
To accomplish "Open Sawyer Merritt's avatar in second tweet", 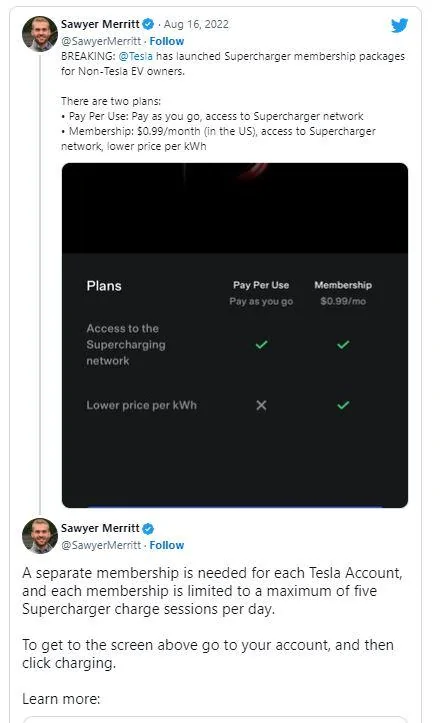I will point(40,536).
